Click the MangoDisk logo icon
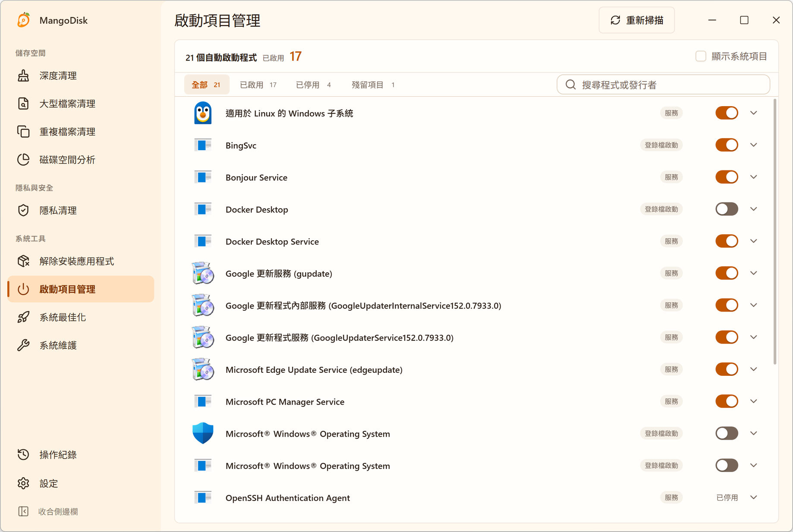Screen dimensions: 793x532 [23, 20]
